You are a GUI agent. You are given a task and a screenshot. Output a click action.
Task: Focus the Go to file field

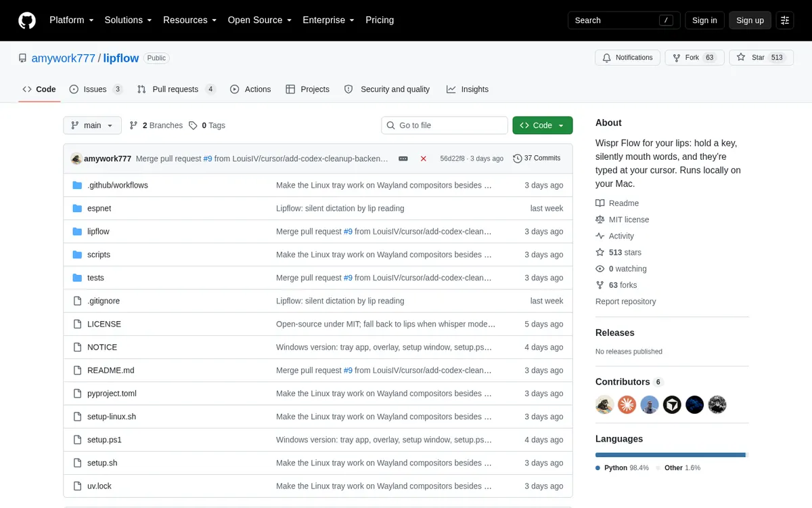pyautogui.click(x=445, y=125)
